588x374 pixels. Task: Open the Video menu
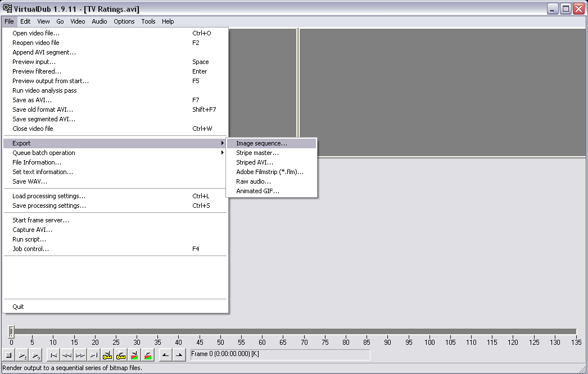pos(78,21)
